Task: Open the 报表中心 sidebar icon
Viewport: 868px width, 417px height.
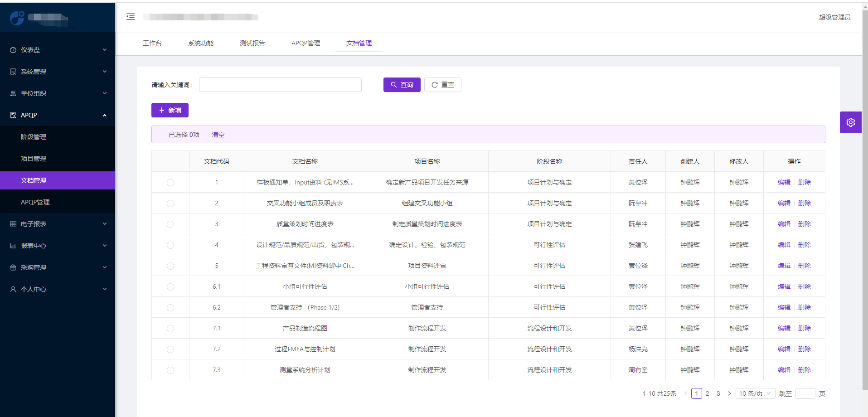Action: 12,245
